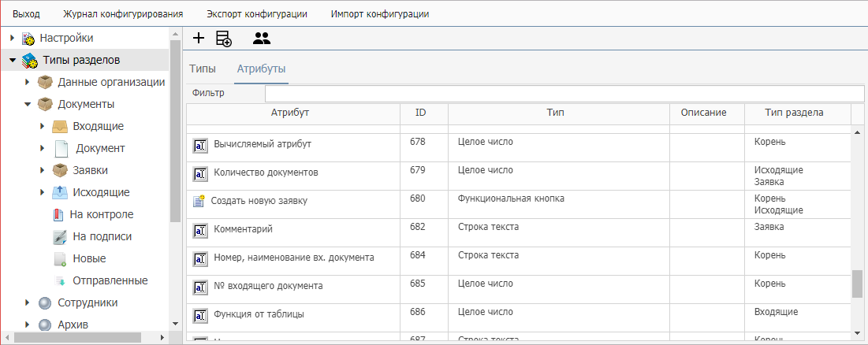Viewport: 868px width, 345px height.
Task: Click the attribute table vertical scrollbar thumb
Action: (858, 284)
